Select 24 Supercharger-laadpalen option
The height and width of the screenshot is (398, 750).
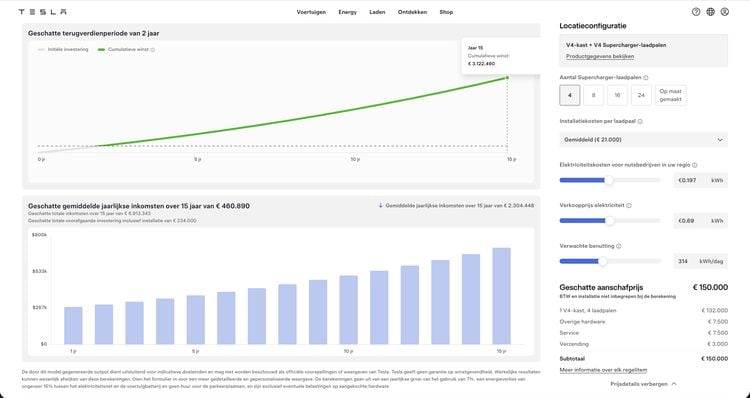tap(641, 95)
